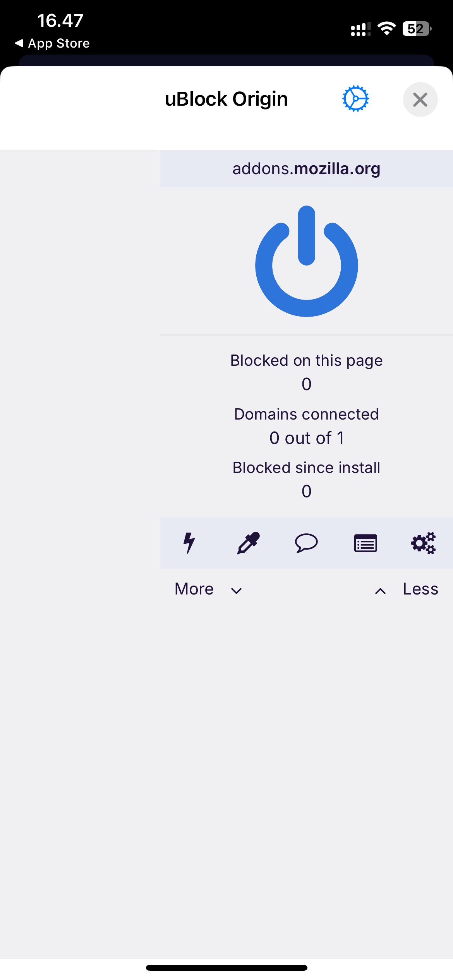Select the Blocked since install counter

[306, 479]
